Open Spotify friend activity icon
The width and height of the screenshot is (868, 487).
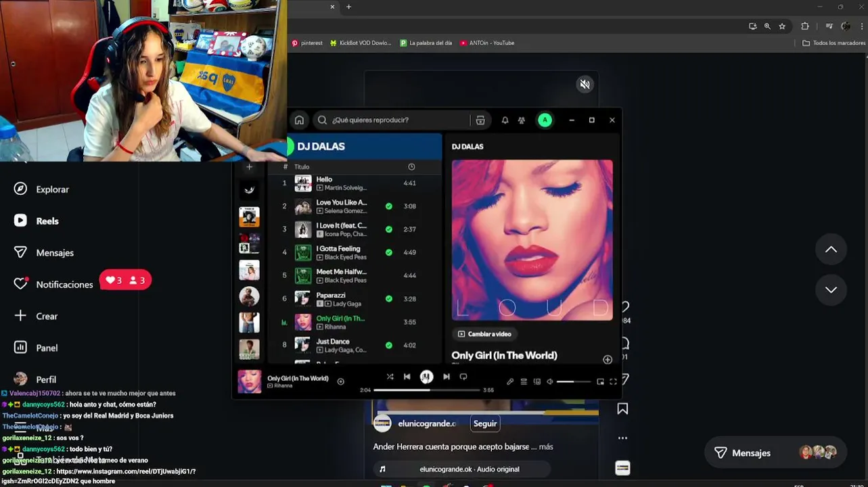click(522, 120)
